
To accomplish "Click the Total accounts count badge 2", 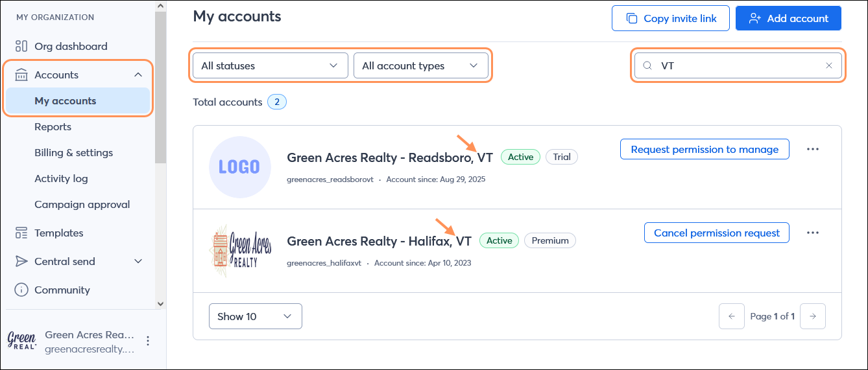I will 277,102.
